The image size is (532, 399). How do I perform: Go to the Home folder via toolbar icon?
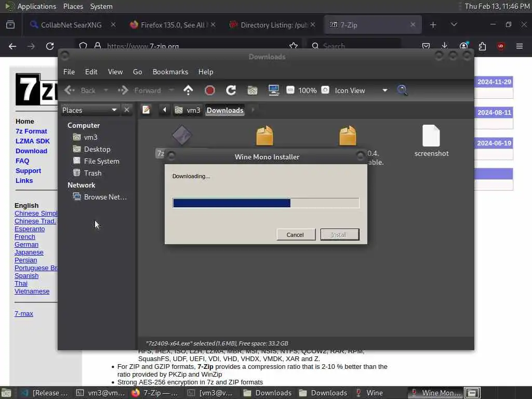point(252,90)
